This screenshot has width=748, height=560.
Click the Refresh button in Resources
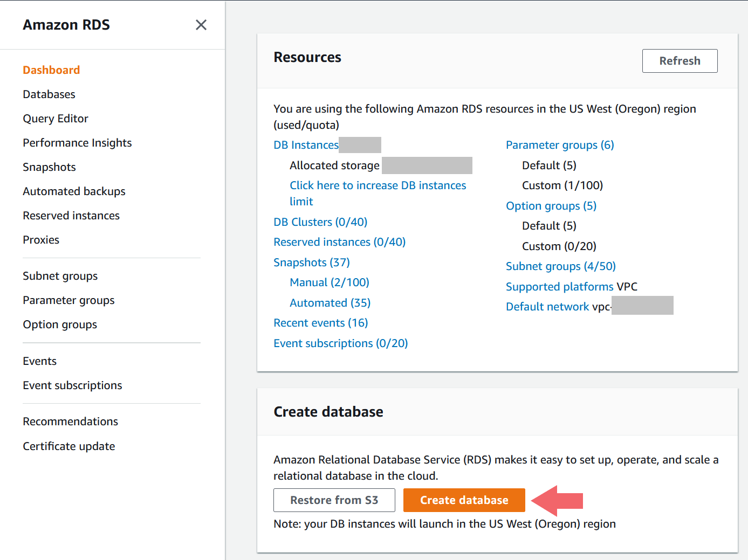tap(680, 61)
